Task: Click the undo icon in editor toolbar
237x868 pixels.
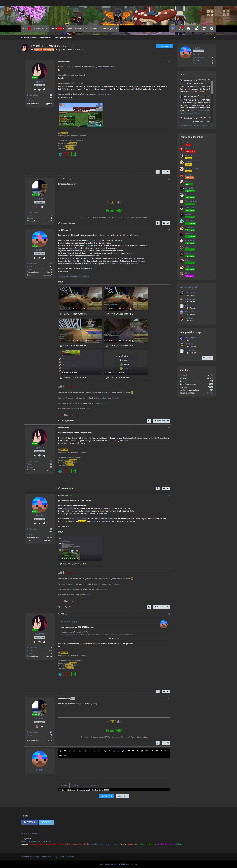Action: tap(65, 751)
